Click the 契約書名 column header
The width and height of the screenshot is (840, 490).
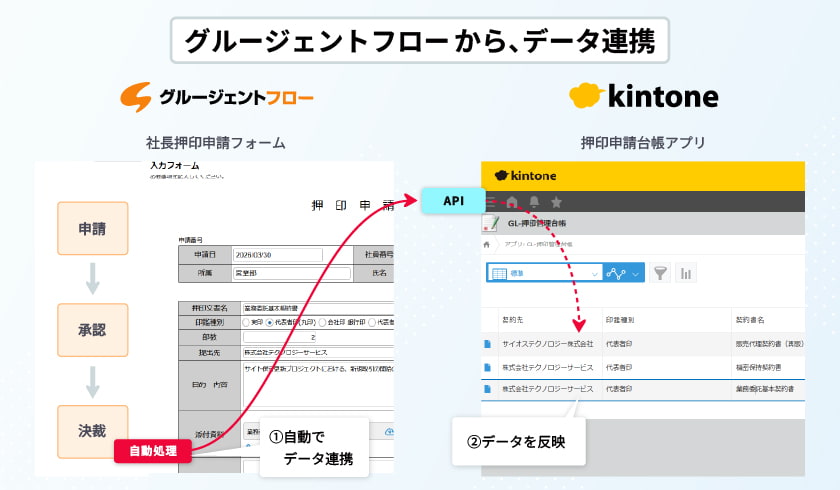click(750, 320)
